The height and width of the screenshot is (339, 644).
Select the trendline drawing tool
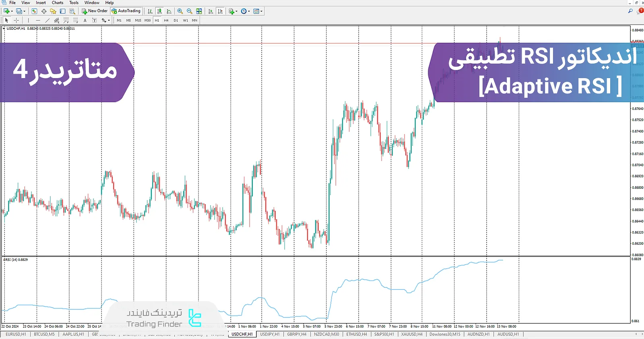(x=47, y=20)
